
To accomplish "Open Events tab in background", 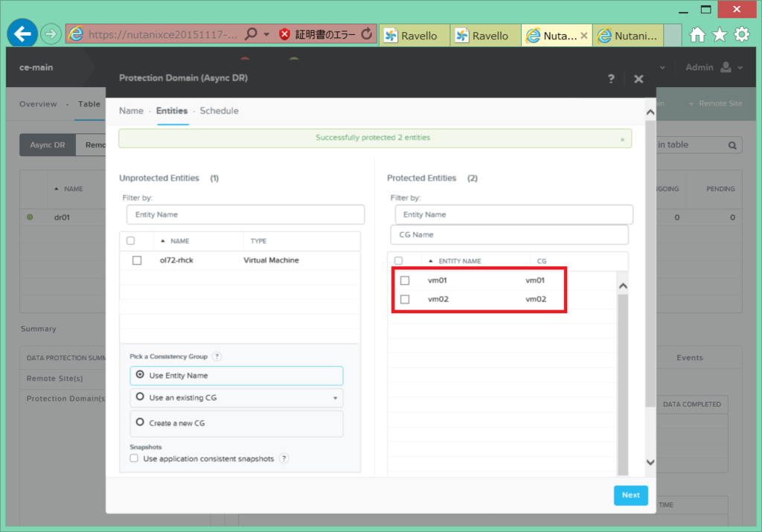I will click(x=690, y=358).
